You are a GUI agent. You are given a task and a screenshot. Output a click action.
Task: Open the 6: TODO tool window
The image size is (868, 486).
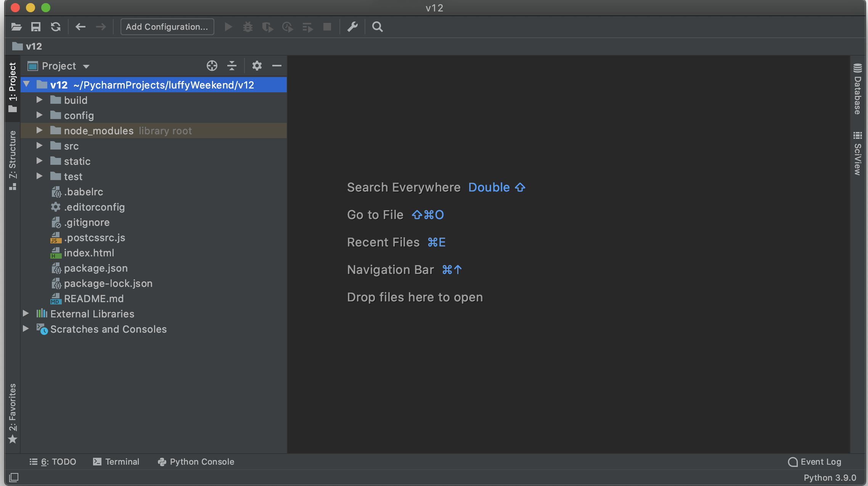(x=53, y=462)
